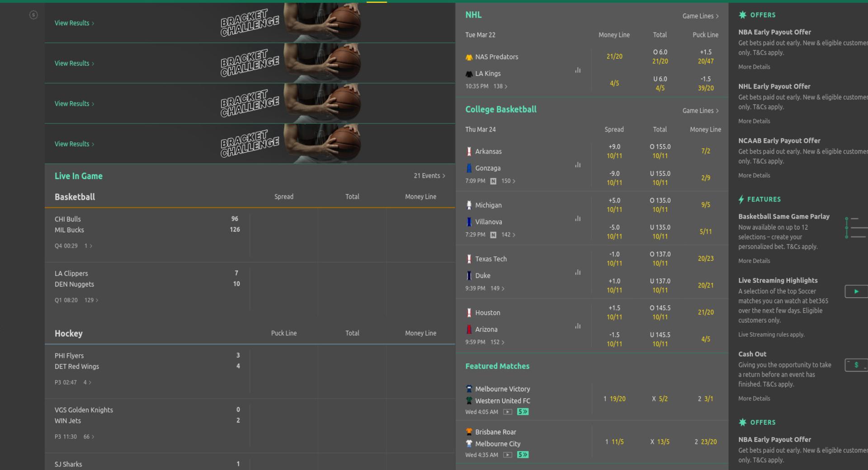868x470 pixels.
Task: Click the Duke jersey icon
Action: [x=469, y=276]
